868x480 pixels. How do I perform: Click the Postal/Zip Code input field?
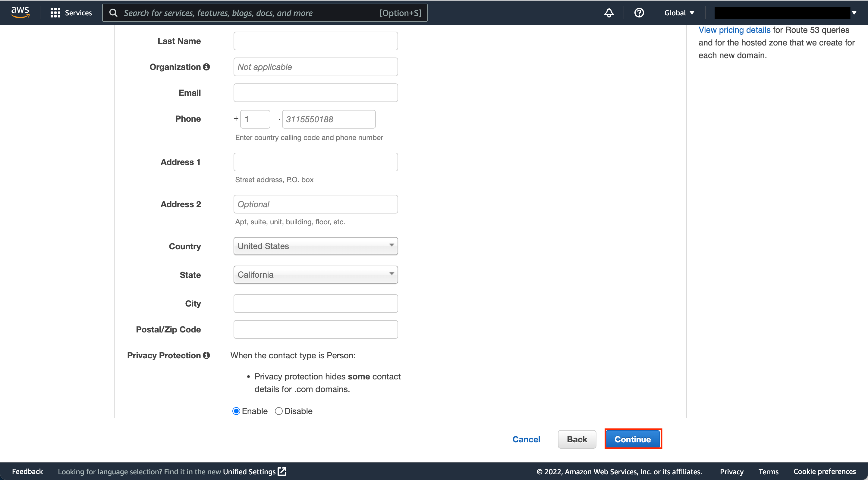coord(316,329)
